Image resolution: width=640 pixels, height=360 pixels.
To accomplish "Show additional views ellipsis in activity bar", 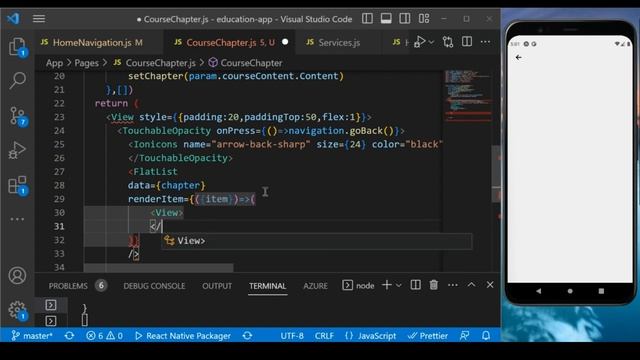I will (17, 219).
